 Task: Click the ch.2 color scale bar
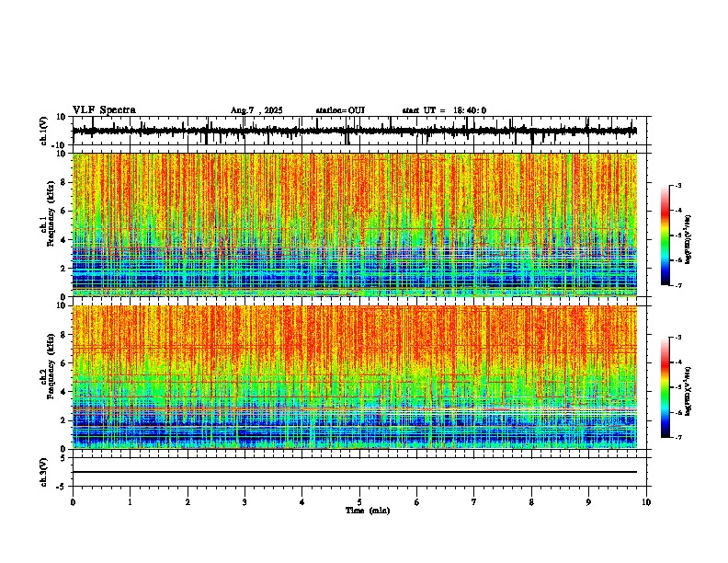(665, 387)
